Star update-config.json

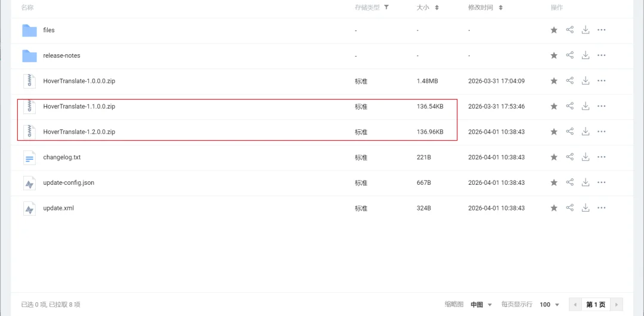tap(553, 183)
